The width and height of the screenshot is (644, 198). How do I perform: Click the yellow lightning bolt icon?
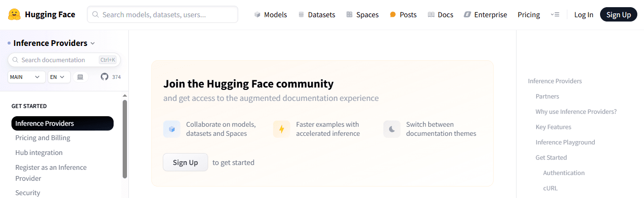(x=282, y=129)
